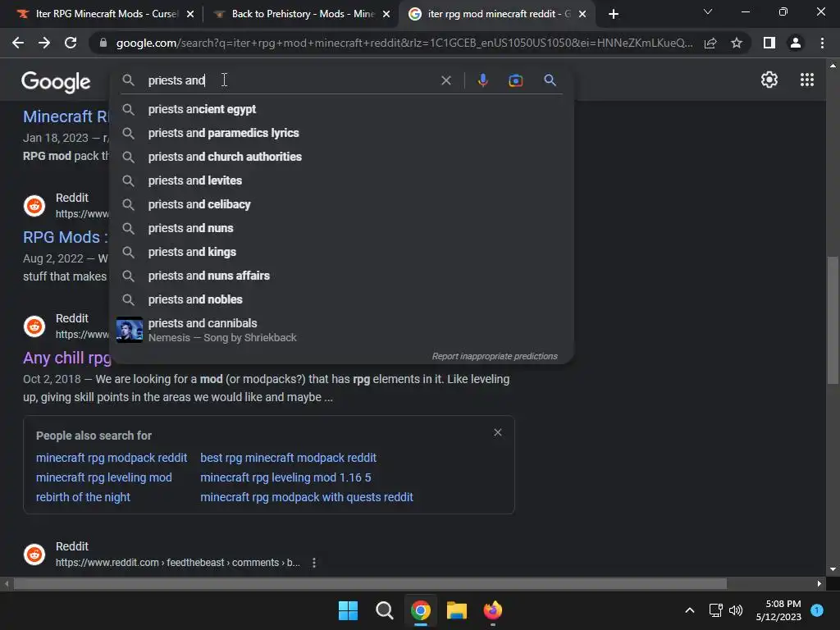
Task: Click the horizontal page scrollbar
Action: pyautogui.click(x=370, y=583)
